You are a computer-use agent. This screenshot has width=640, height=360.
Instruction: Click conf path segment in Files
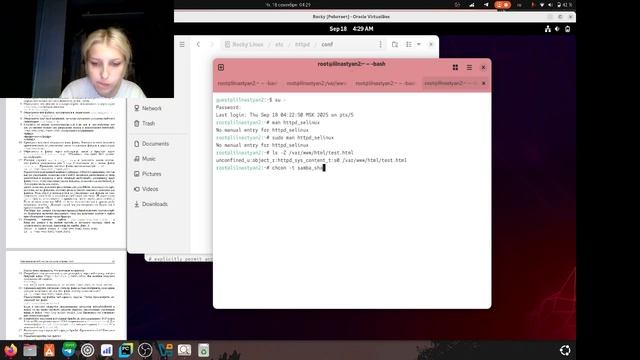click(x=327, y=44)
